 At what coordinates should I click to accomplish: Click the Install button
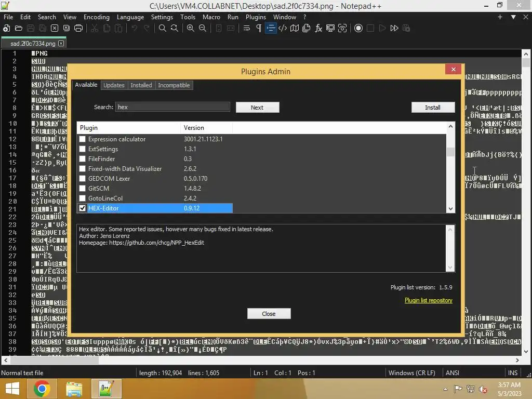433,108
